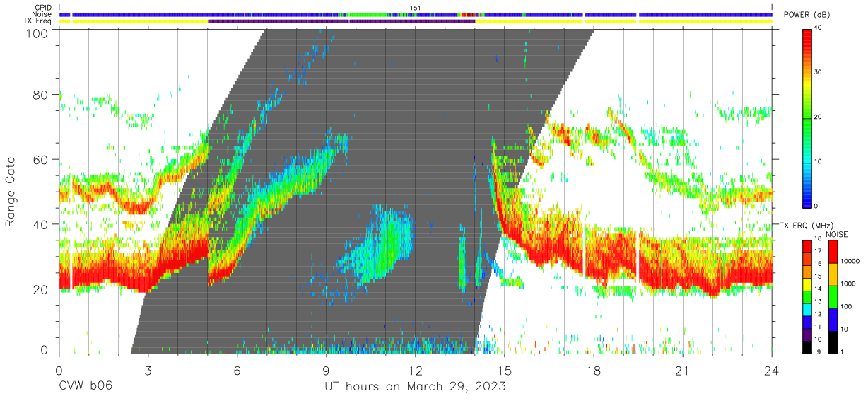Select the red segment of the noise scale
The image size is (868, 401).
tap(833, 251)
